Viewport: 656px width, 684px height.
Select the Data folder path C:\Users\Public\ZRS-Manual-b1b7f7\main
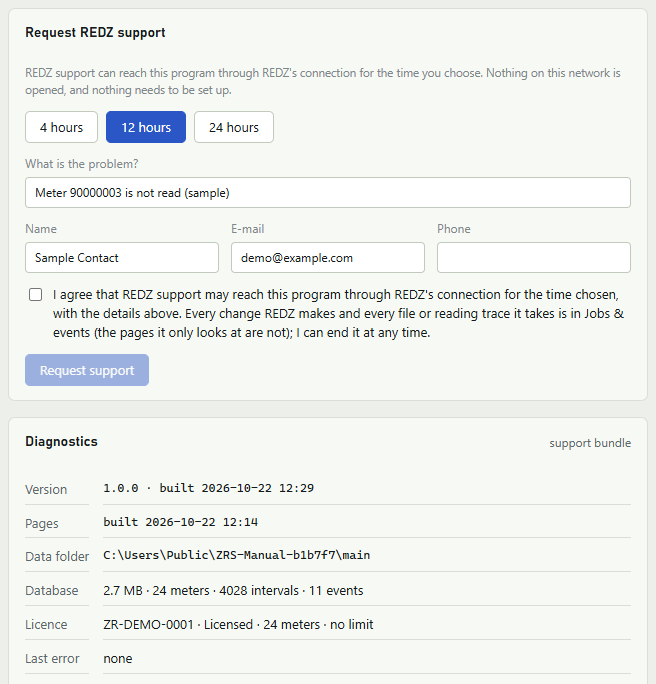pos(236,555)
